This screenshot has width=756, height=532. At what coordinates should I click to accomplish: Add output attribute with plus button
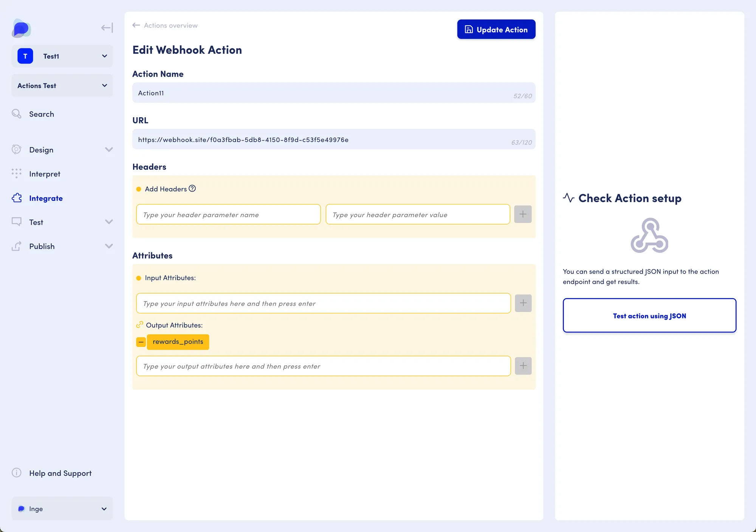click(523, 366)
